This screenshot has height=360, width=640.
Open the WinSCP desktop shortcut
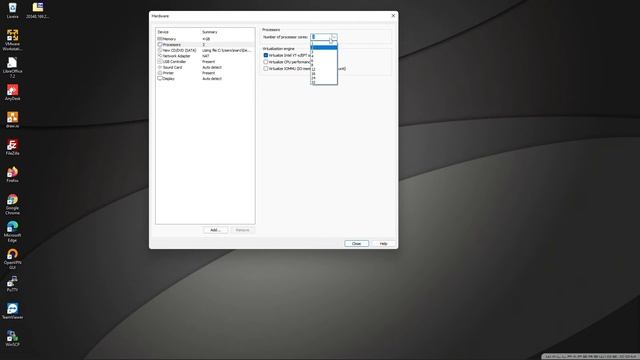coord(12,338)
